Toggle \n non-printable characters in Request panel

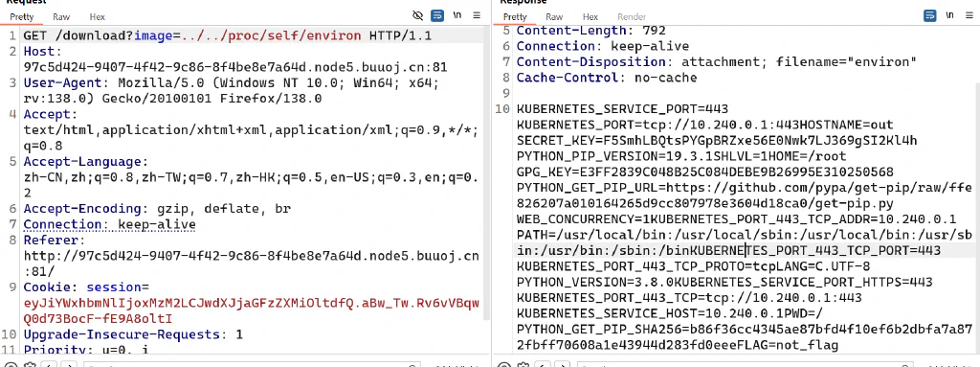457,15
